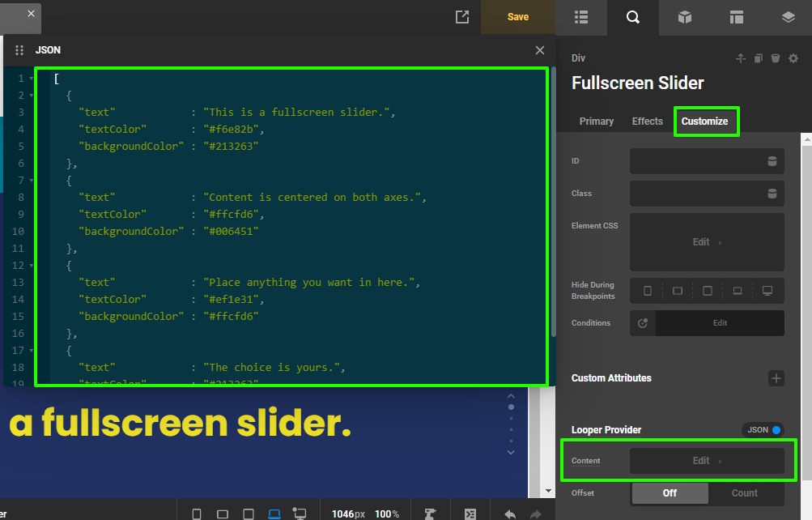Toggle the Looper Provider JSON switch
Screen dimensions: 812x520
(763, 430)
